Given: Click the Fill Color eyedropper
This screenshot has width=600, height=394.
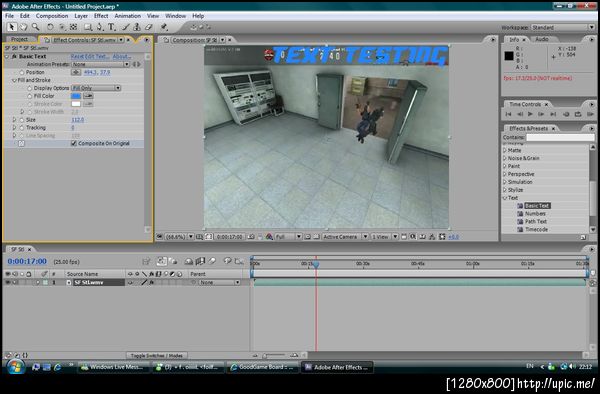Looking at the screenshot, I should (x=88, y=96).
